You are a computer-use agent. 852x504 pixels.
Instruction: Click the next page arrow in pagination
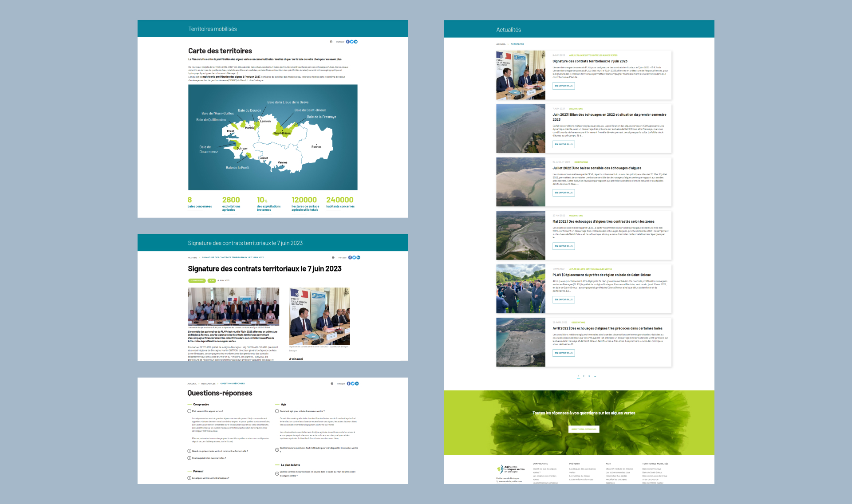(x=595, y=376)
